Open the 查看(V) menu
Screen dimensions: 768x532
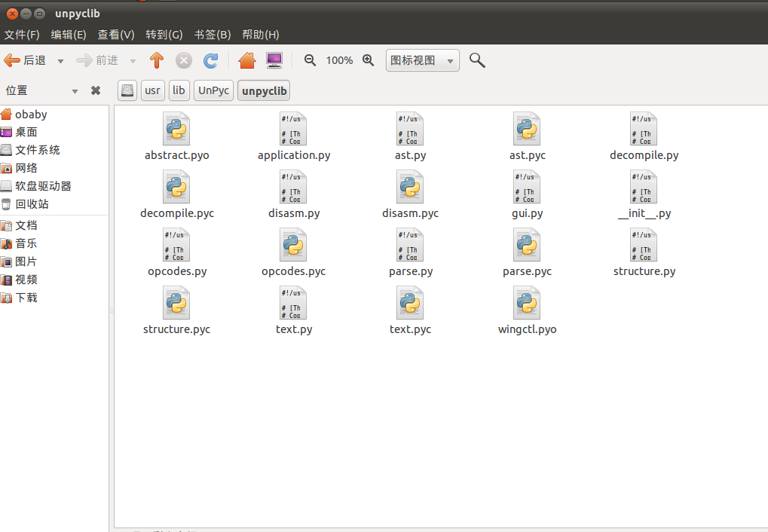[x=116, y=35]
